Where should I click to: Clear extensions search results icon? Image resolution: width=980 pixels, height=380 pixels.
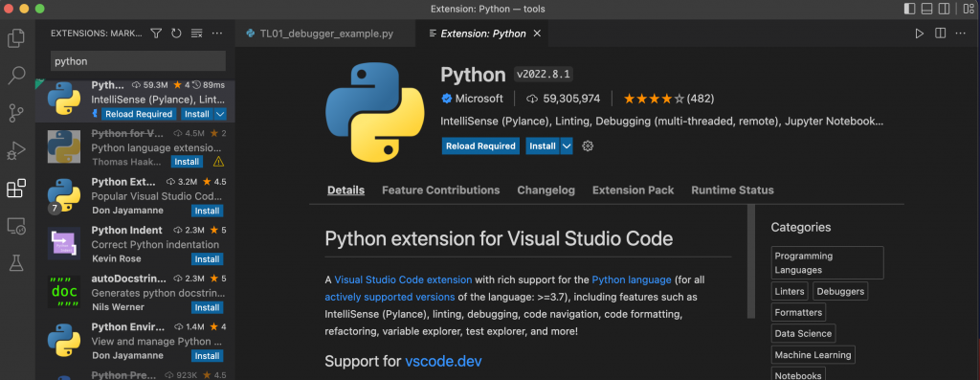[196, 34]
